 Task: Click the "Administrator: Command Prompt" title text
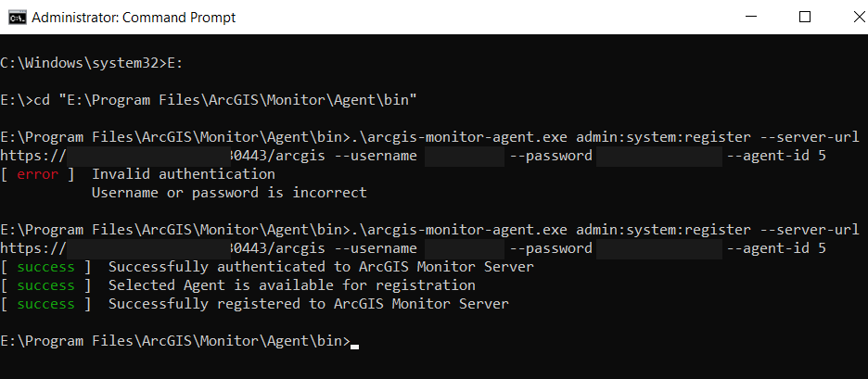coord(133,17)
